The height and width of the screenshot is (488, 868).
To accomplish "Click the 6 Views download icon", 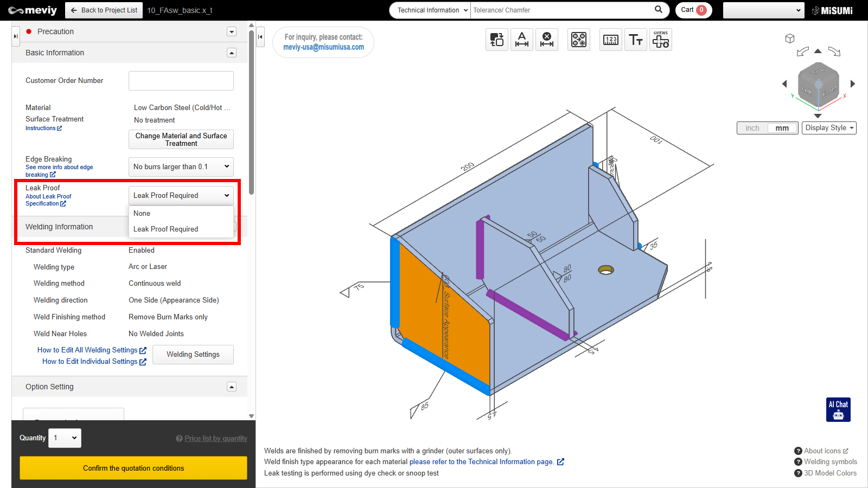I will click(x=660, y=40).
